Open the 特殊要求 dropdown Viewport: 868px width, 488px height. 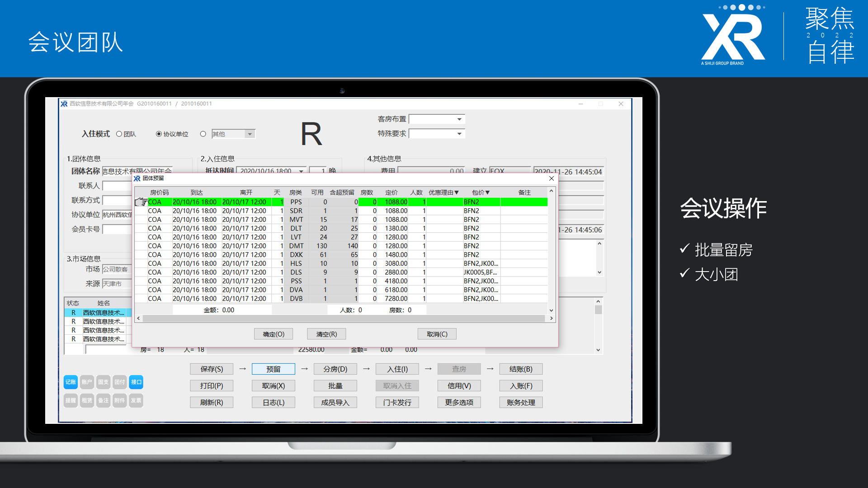[459, 134]
